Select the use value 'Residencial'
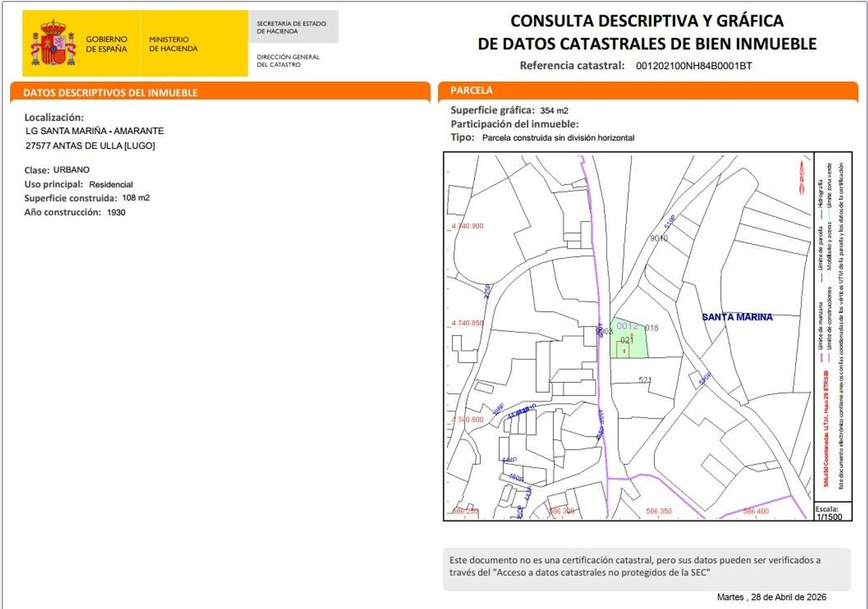The height and width of the screenshot is (609, 868). click(x=111, y=184)
